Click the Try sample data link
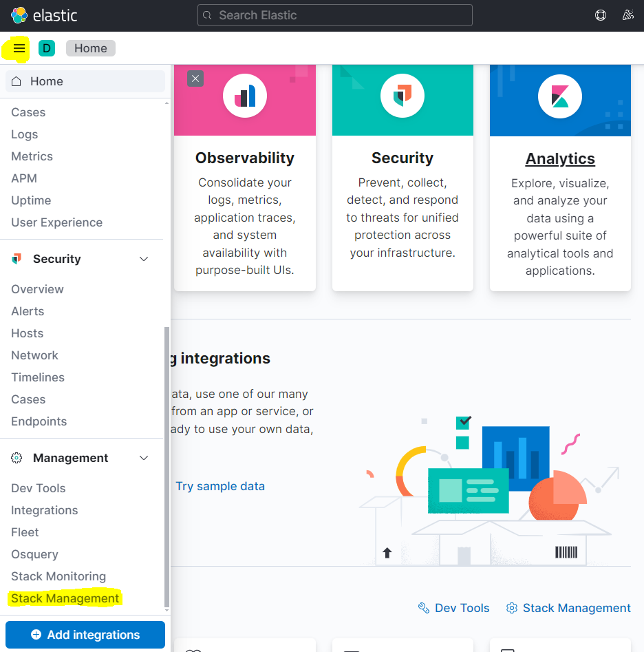 click(x=220, y=486)
